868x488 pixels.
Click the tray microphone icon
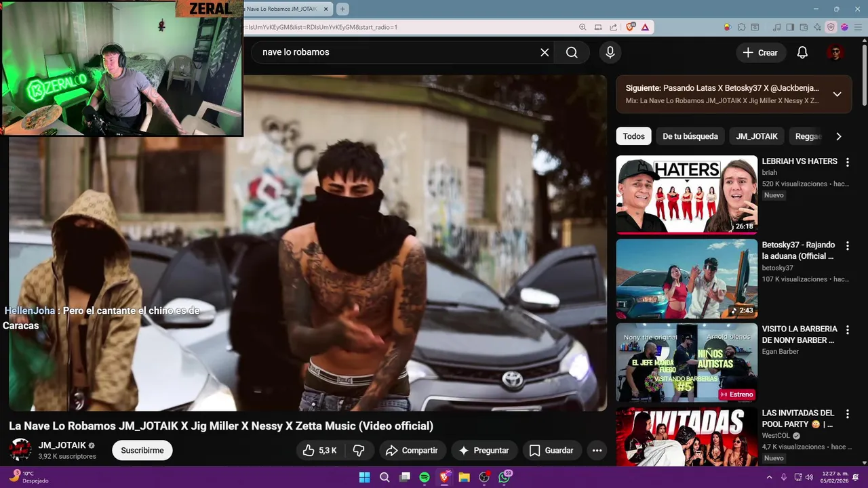pos(784,477)
